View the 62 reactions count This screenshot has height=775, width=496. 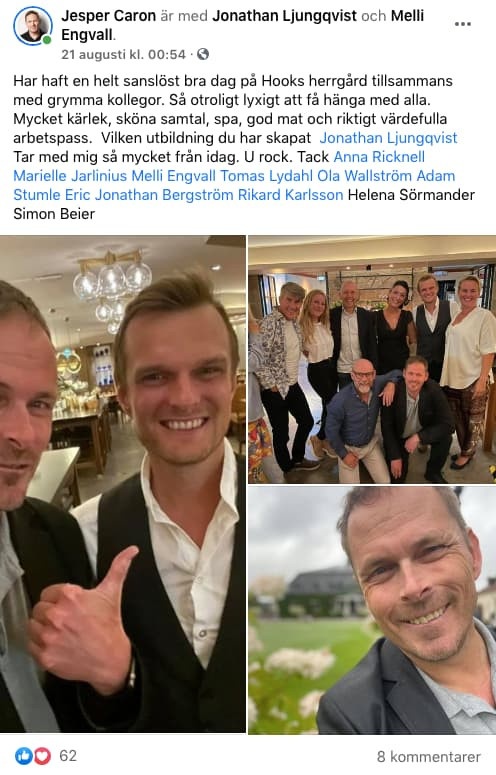(68, 756)
